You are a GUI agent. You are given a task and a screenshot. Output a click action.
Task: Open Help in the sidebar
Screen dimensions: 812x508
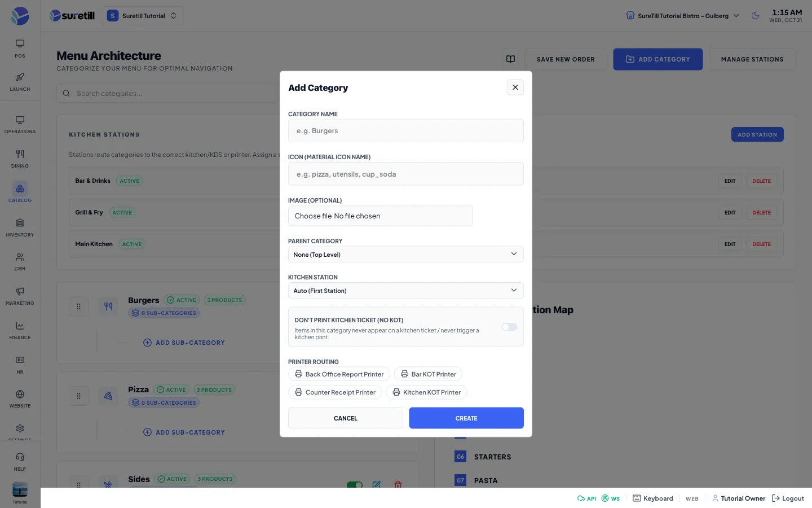click(x=20, y=462)
